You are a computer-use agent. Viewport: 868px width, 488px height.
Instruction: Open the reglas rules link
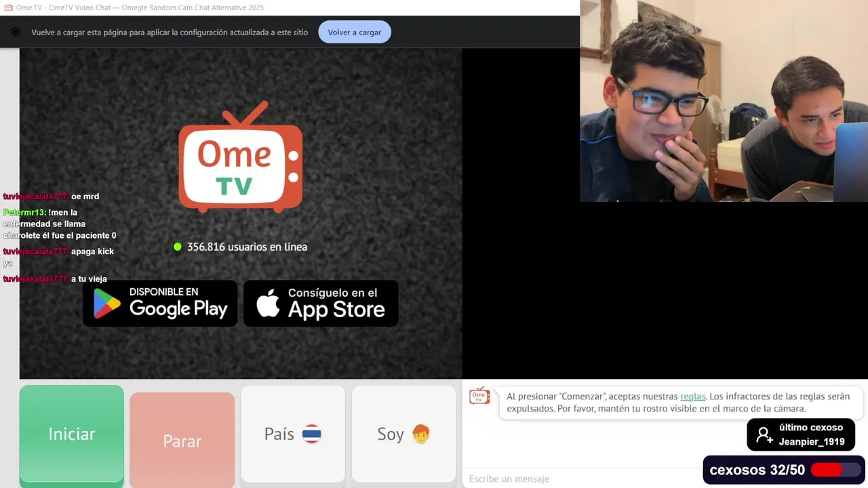pos(693,396)
